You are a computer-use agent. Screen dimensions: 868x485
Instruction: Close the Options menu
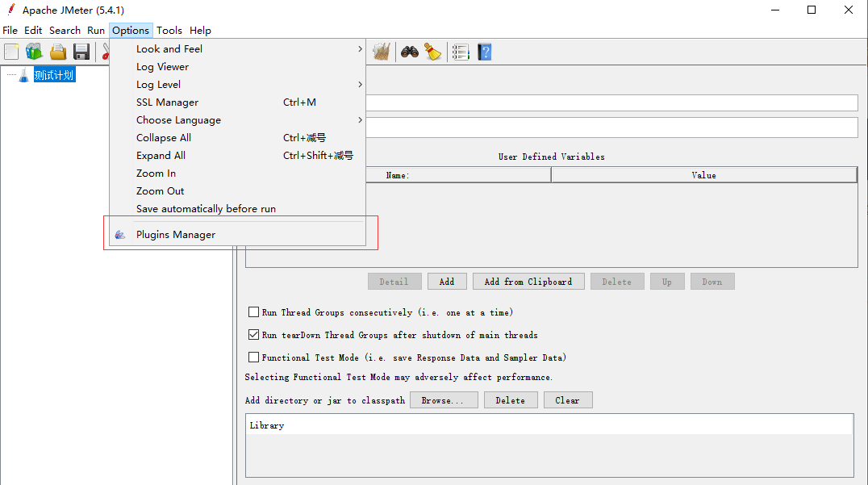[131, 31]
